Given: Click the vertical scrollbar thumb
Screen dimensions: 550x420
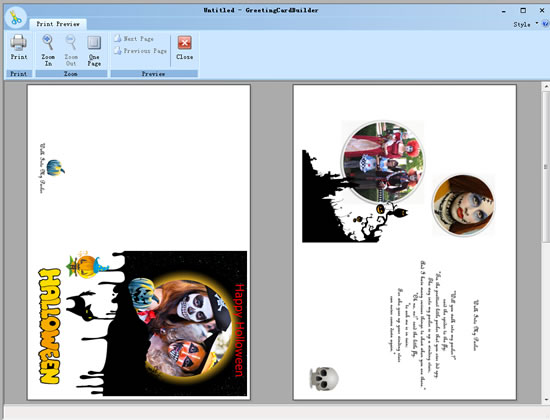Looking at the screenshot, I should coord(546,167).
